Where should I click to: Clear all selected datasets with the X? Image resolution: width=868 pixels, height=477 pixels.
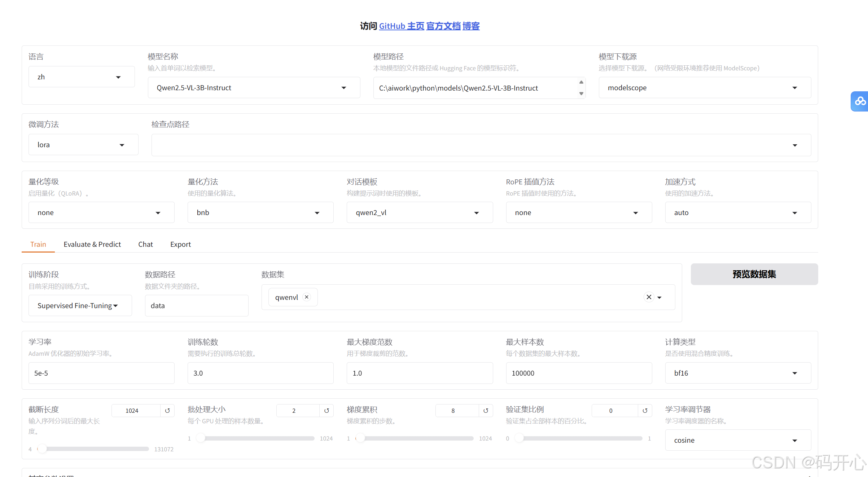[649, 297]
